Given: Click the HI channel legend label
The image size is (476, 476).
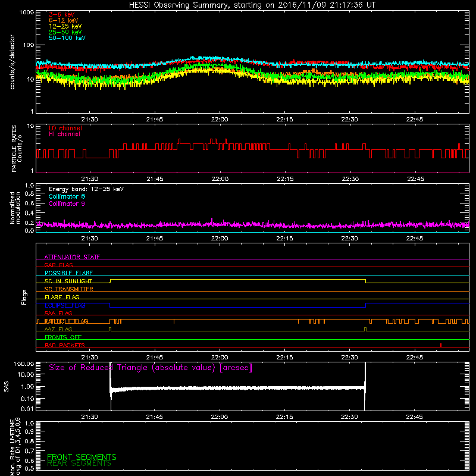Looking at the screenshot, I should pos(64,134).
